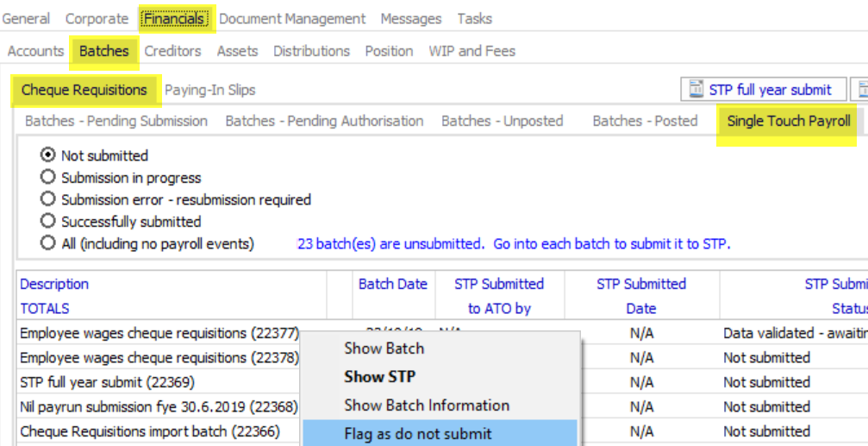Select All including no payroll events

[48, 244]
